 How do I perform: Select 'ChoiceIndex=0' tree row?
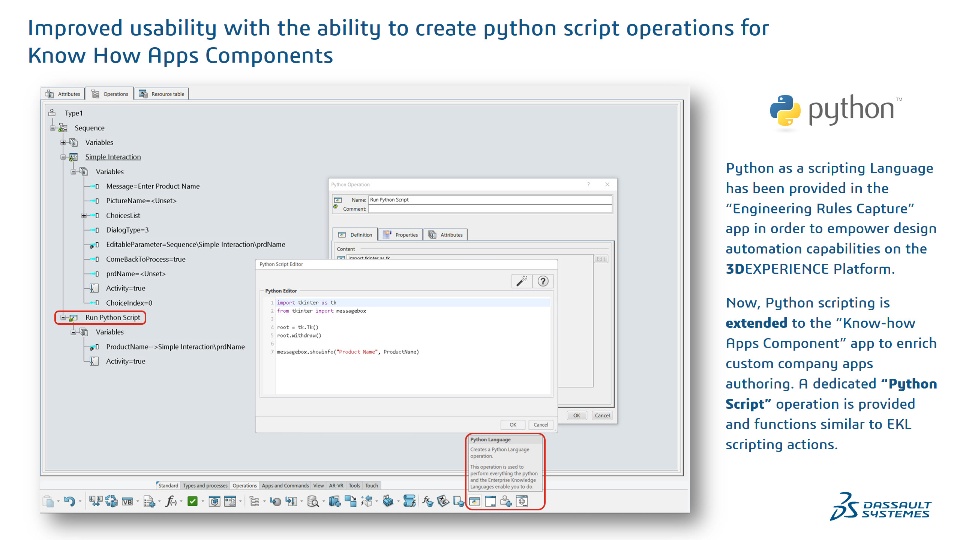pyautogui.click(x=129, y=303)
